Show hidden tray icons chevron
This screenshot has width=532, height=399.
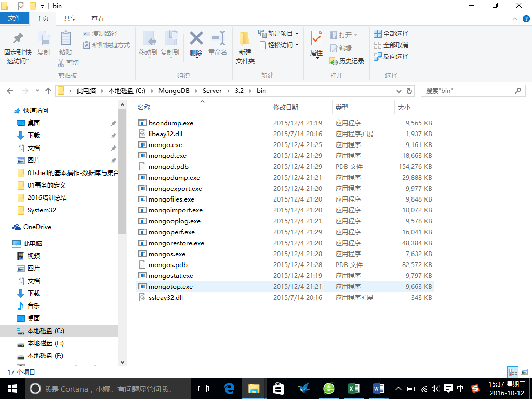[398, 389]
